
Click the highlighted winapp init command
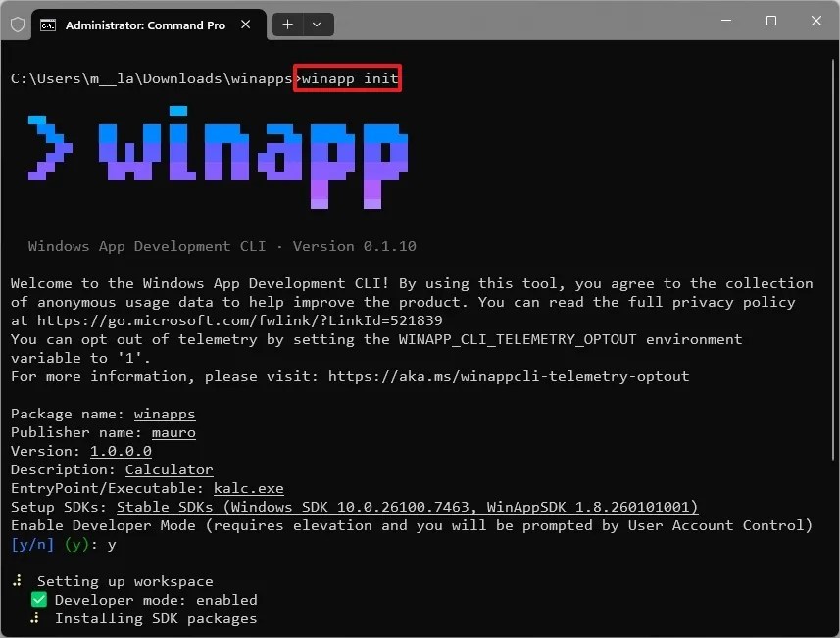tap(347, 77)
